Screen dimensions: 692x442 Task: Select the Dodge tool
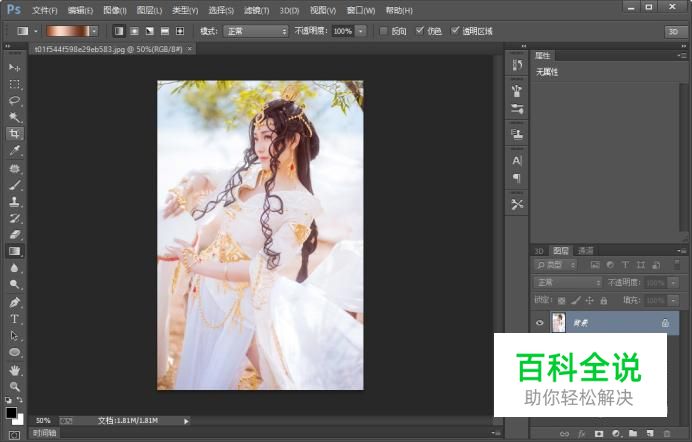pyautogui.click(x=15, y=285)
